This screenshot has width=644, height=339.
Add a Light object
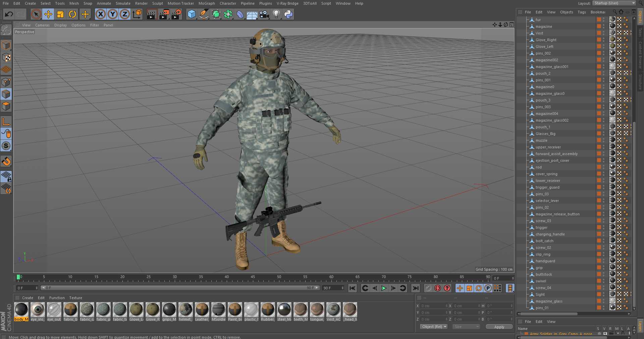pos(276,14)
